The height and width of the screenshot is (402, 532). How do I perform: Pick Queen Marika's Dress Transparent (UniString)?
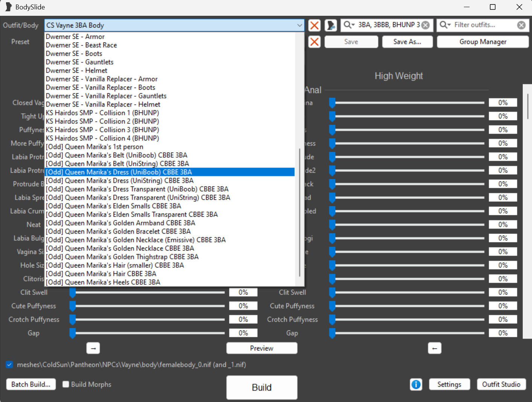169,198
